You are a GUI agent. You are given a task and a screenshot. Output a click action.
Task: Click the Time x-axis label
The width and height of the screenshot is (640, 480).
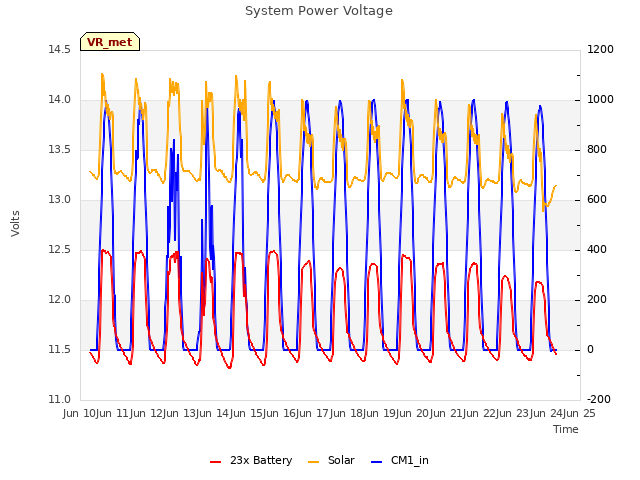click(x=566, y=429)
